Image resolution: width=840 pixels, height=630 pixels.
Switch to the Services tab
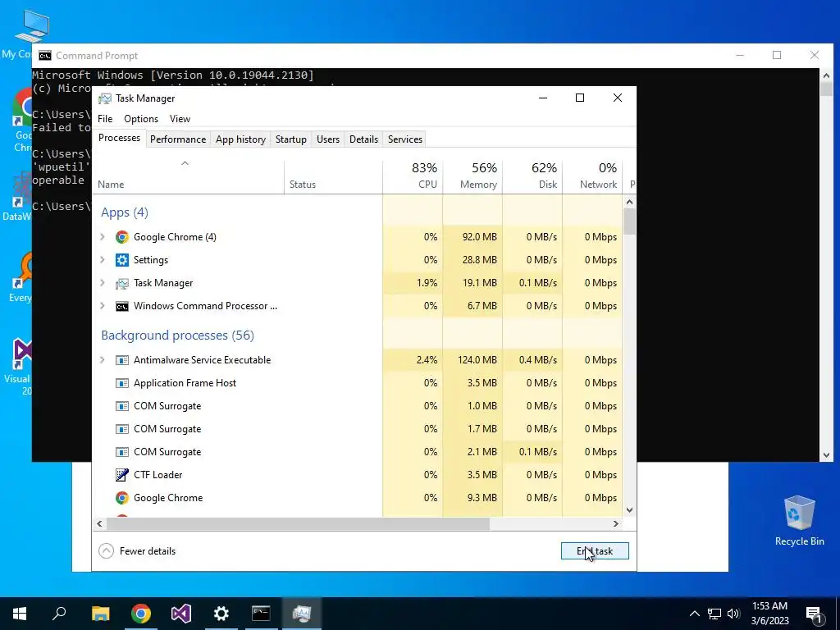coord(405,139)
